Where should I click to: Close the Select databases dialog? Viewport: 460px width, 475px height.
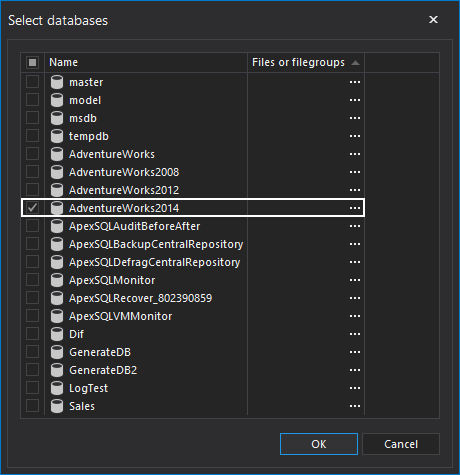[x=433, y=20]
